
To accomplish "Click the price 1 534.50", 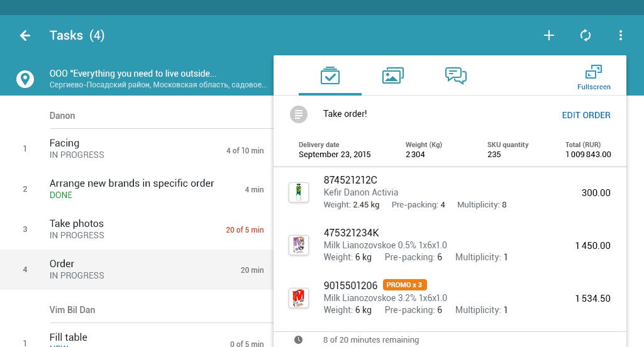I will click(592, 299).
